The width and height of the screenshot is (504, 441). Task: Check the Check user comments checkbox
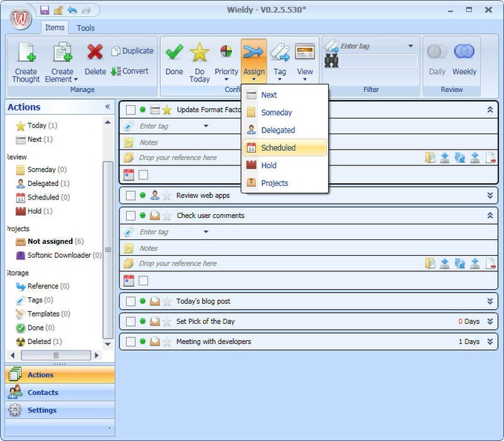pyautogui.click(x=130, y=216)
